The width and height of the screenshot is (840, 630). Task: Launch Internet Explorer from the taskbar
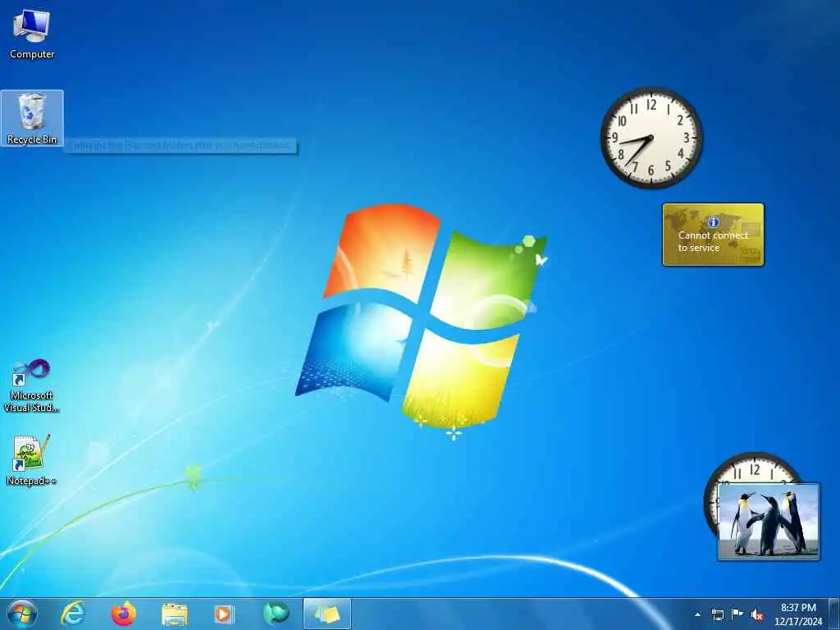pos(72,614)
